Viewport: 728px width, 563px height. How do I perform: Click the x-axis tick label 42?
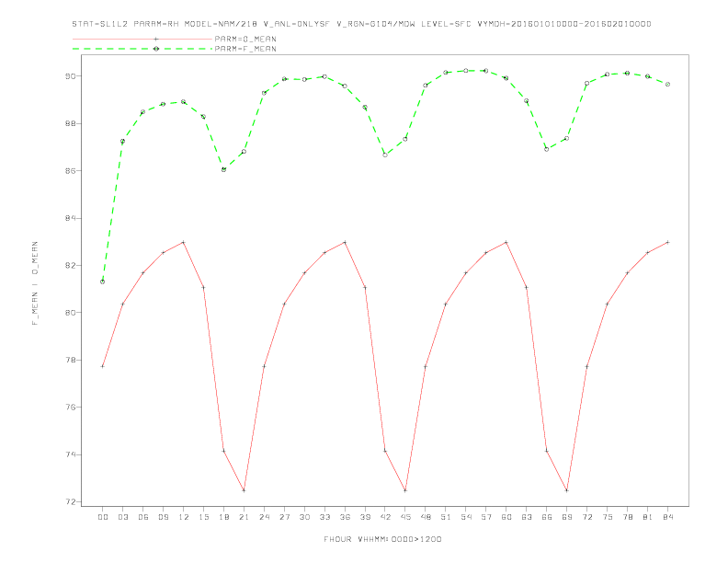(385, 517)
